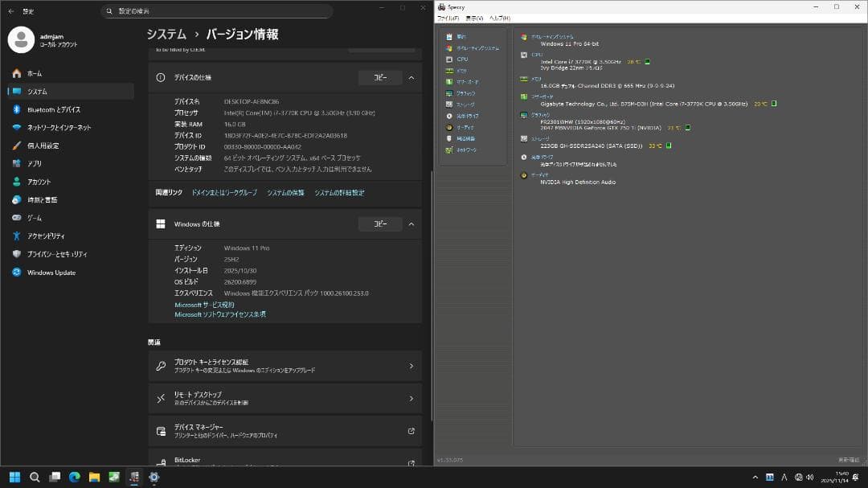Click the コピー button for Windows の仕様
This screenshot has height=488, width=868.
coord(380,223)
